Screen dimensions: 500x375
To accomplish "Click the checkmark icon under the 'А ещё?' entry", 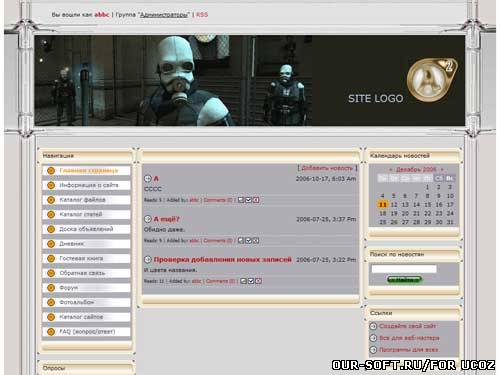I will [x=248, y=241].
